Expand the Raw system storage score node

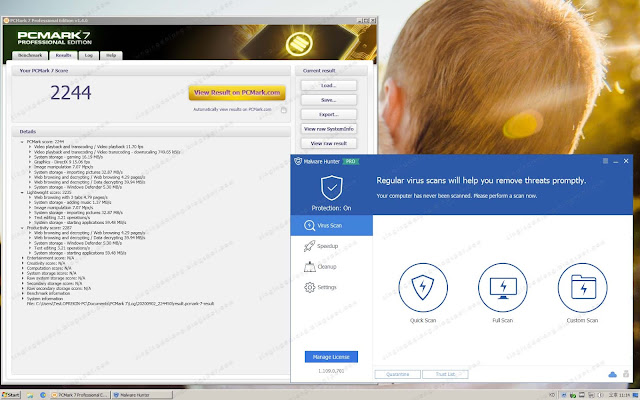(22, 278)
